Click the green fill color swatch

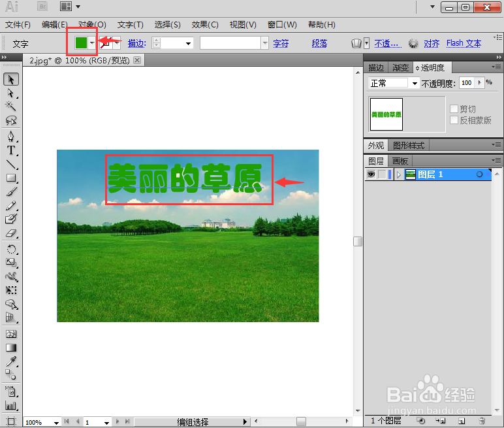click(x=81, y=43)
